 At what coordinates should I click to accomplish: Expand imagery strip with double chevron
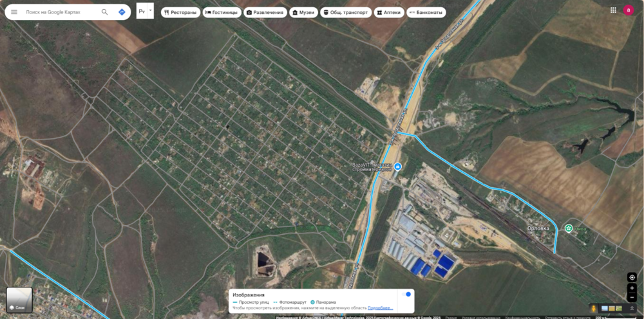pyautogui.click(x=632, y=308)
